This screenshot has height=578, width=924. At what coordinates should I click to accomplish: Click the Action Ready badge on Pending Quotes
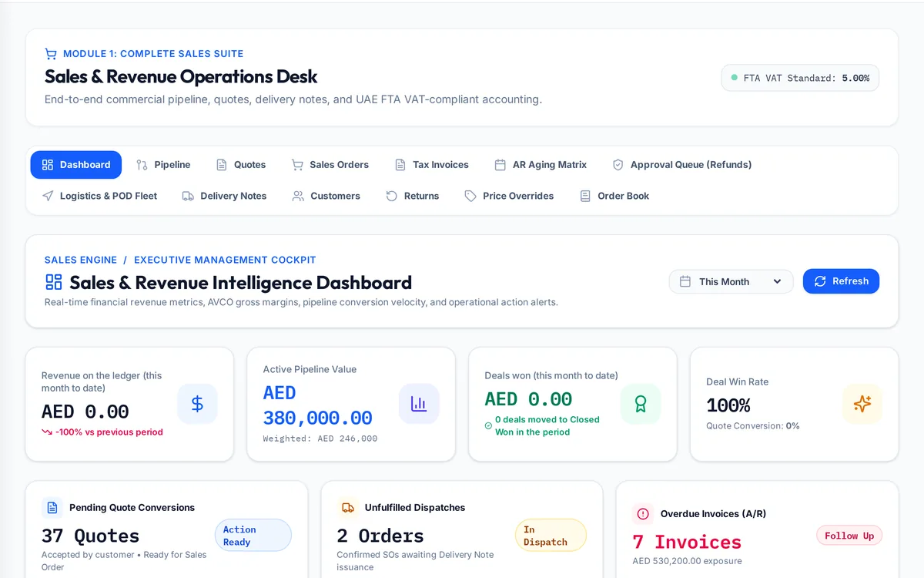click(253, 536)
